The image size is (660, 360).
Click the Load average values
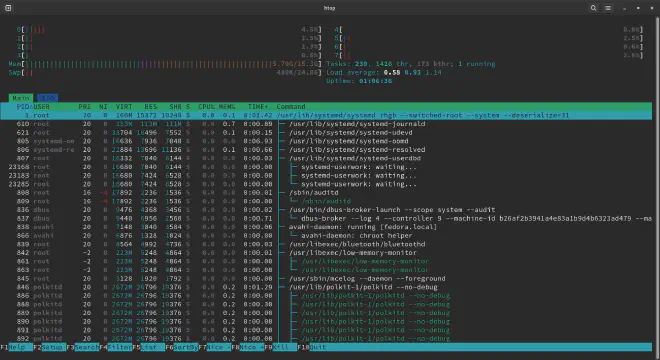pos(412,72)
